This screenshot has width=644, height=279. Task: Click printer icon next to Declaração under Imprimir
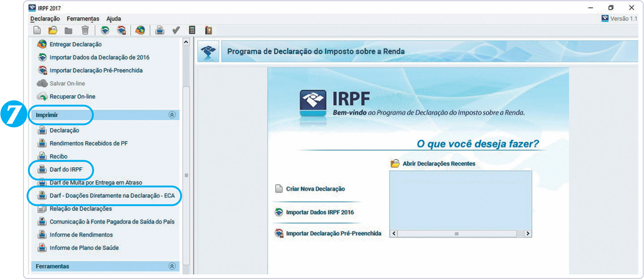(42, 130)
